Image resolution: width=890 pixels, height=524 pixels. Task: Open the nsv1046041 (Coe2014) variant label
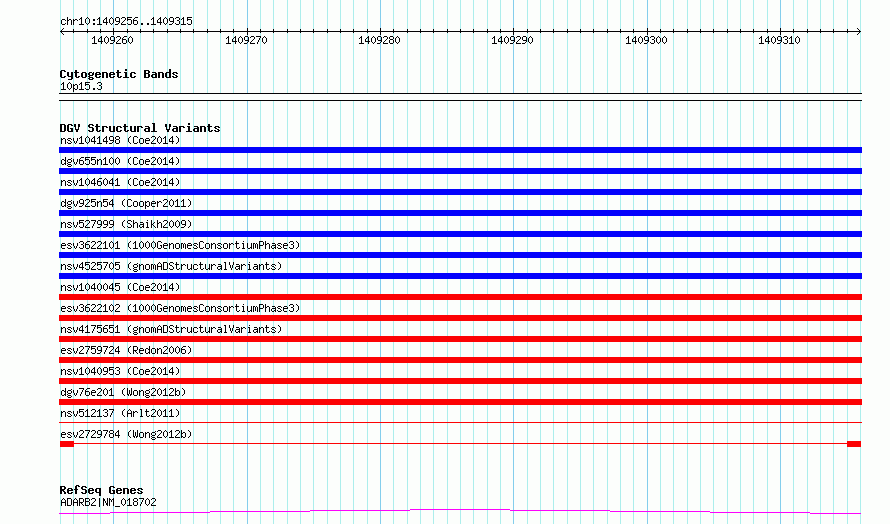[x=120, y=182]
